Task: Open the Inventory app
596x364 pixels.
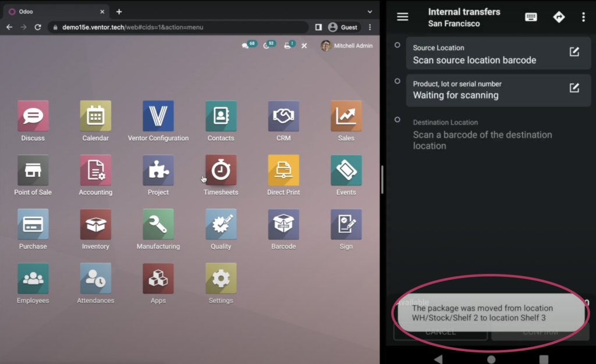Action: 95,224
